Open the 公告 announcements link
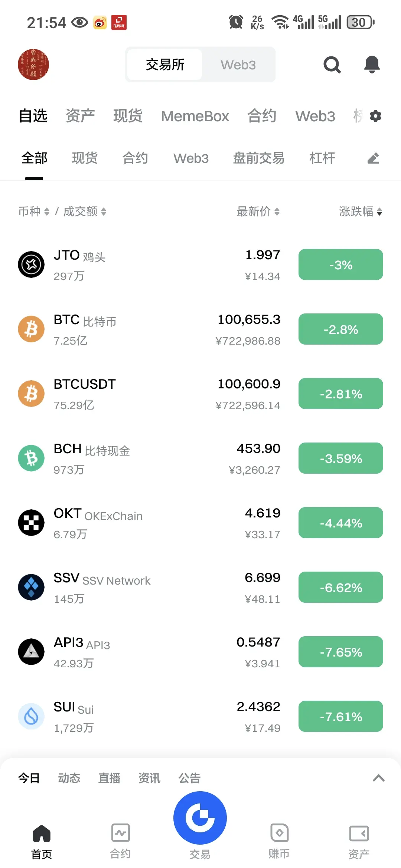 pos(189,778)
